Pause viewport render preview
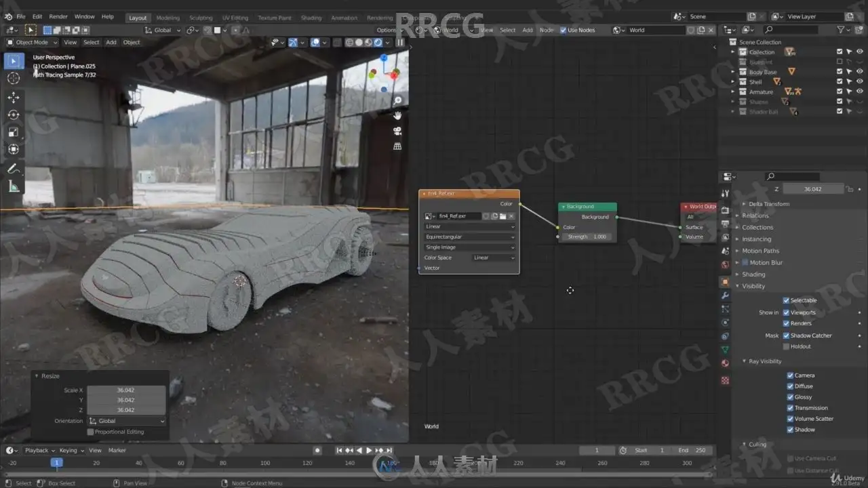This screenshot has height=488, width=868. coord(400,42)
